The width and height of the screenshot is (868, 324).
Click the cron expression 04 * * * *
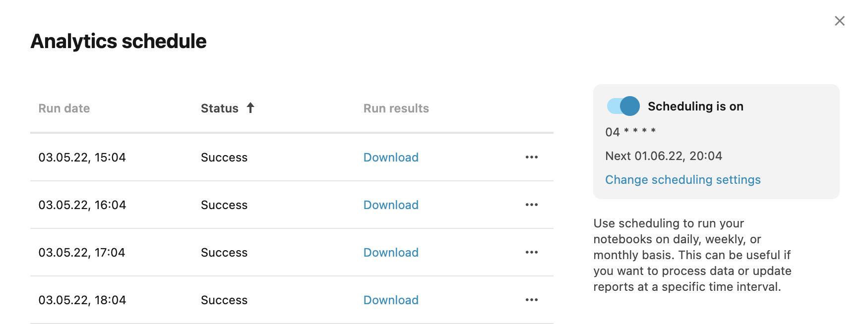click(x=630, y=132)
